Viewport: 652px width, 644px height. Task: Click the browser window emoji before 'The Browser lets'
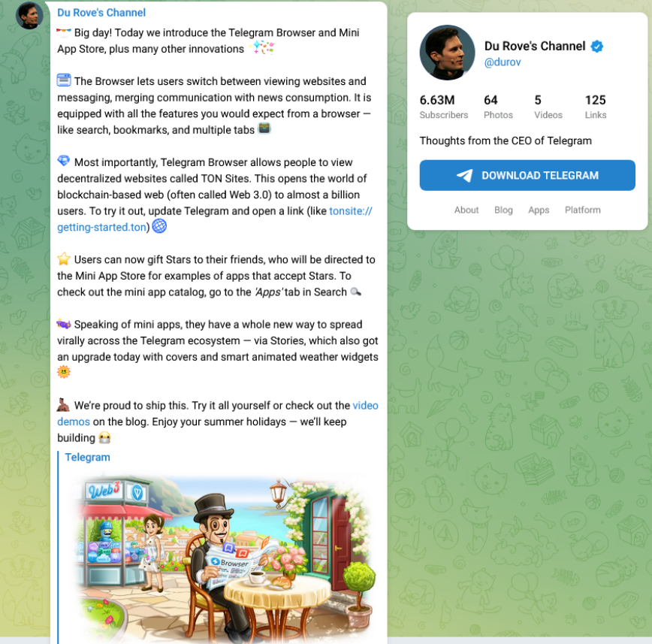point(64,80)
